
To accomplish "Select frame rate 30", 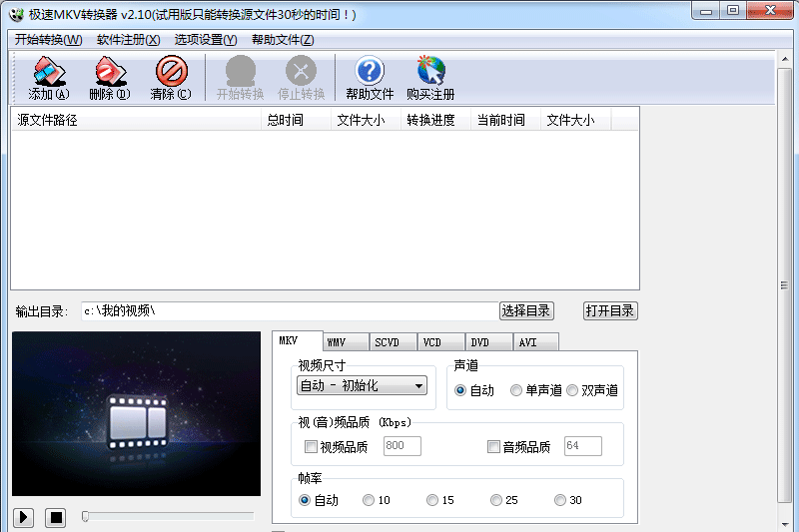I will tap(568, 500).
